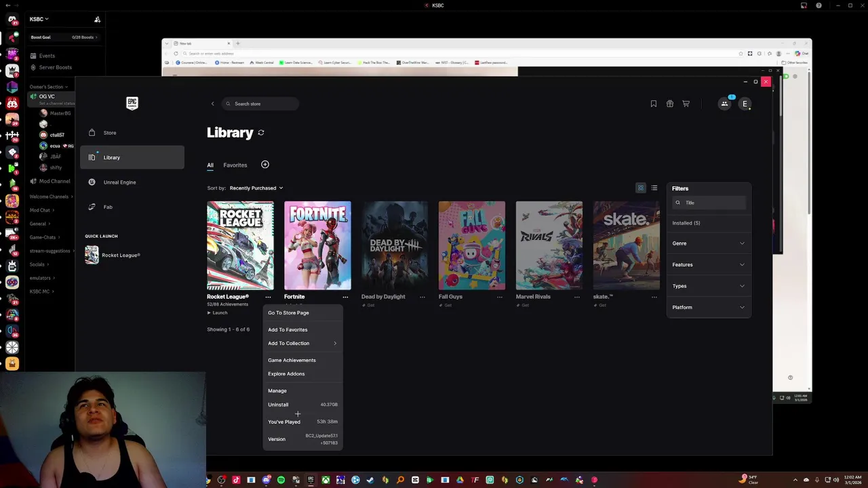Expand Game-Chats category in Discord

(x=44, y=237)
